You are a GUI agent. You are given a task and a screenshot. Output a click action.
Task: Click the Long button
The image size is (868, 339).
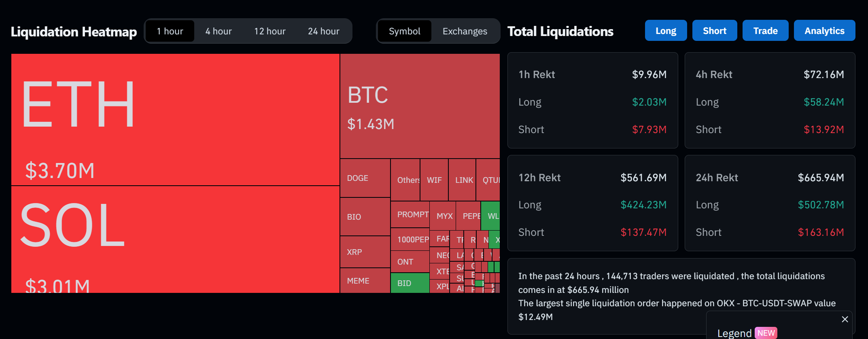pyautogui.click(x=666, y=31)
